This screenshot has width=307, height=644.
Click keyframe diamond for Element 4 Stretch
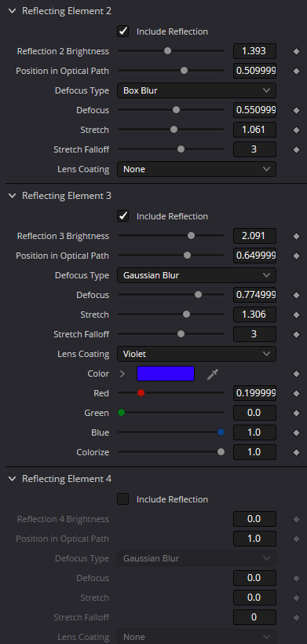296,598
